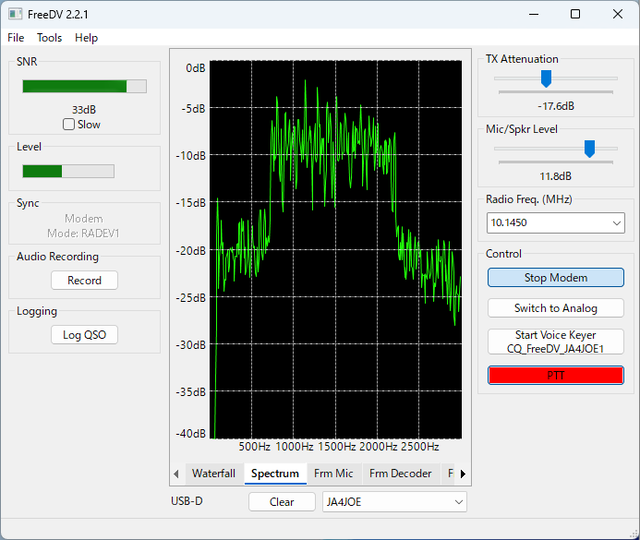Click the Log QSO button
The height and width of the screenshot is (540, 640).
[x=84, y=335]
